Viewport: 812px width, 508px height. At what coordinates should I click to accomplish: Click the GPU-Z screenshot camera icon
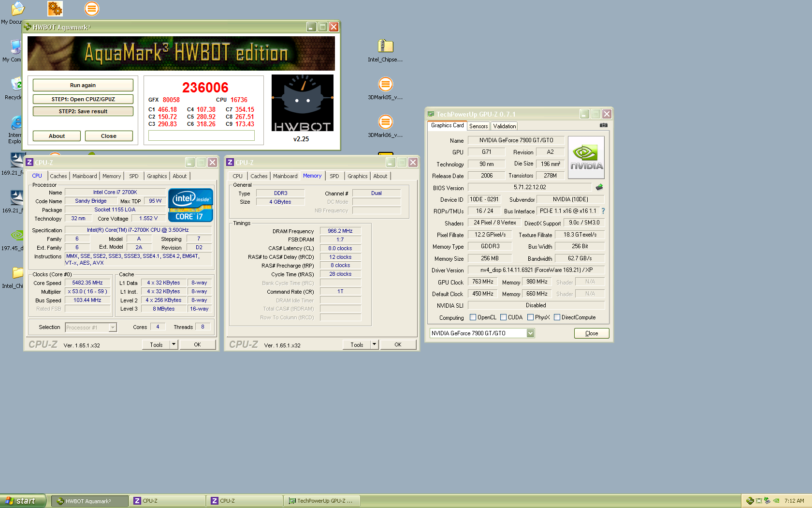(x=603, y=125)
